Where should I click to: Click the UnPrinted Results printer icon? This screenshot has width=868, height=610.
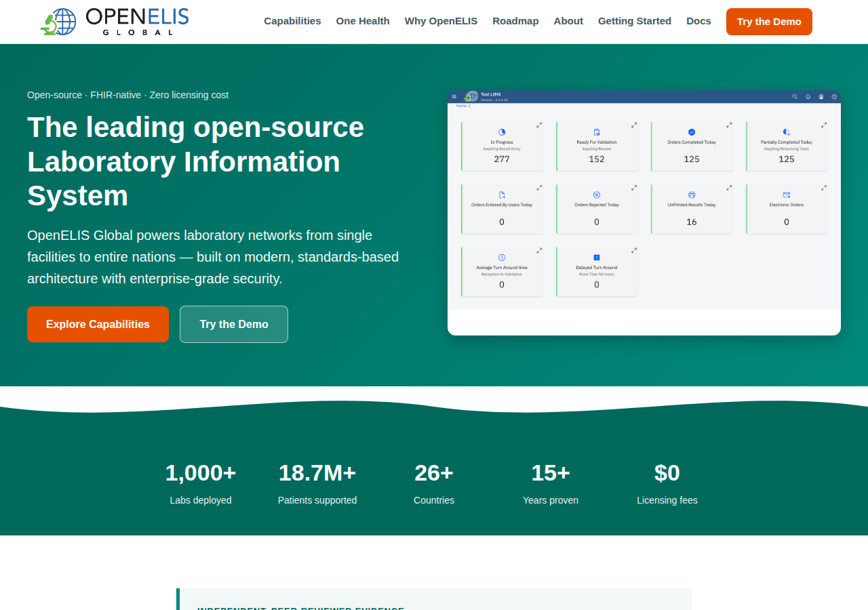692,195
